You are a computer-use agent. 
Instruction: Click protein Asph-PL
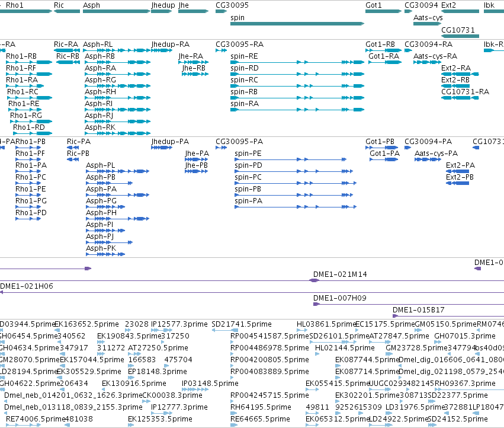point(118,171)
